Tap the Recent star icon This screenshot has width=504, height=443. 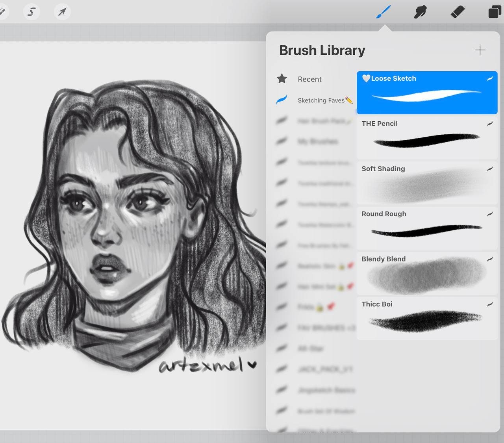pos(282,79)
